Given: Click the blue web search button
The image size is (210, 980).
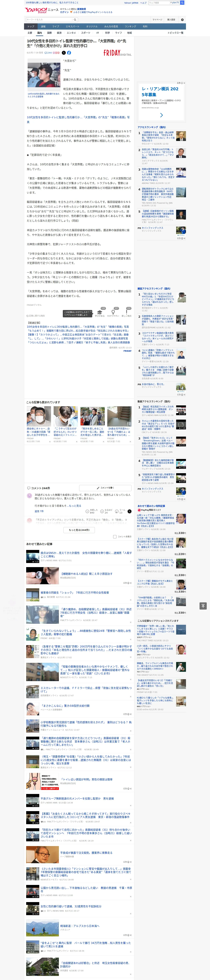Looking at the screenshot, I should coord(182,3).
